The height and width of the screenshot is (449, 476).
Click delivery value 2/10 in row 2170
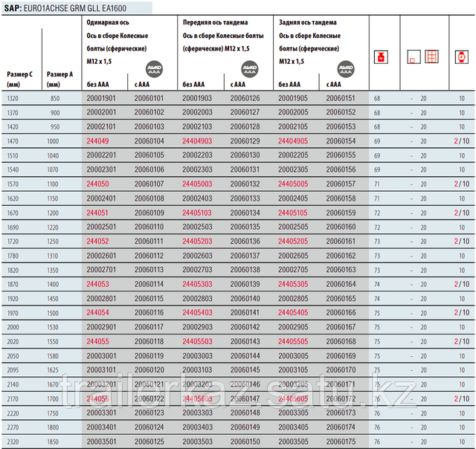click(462, 398)
